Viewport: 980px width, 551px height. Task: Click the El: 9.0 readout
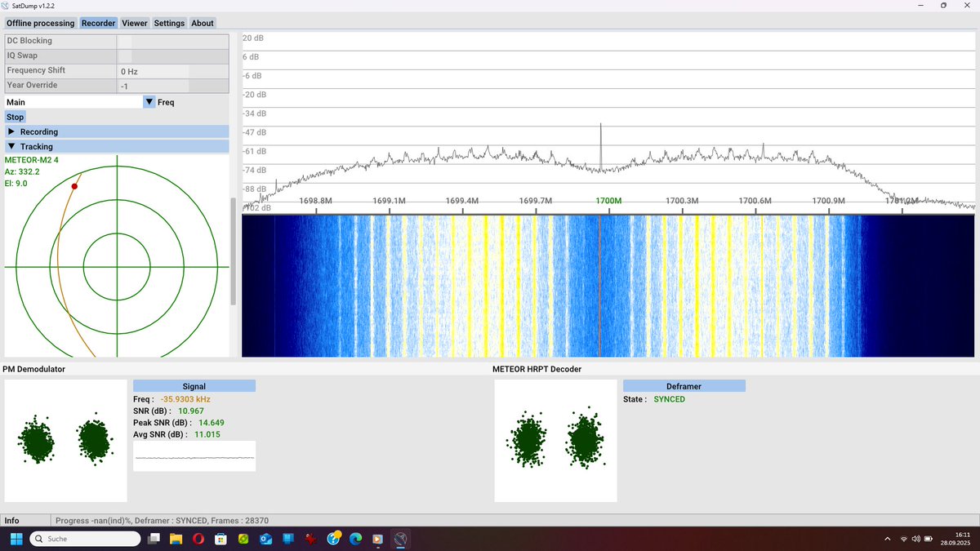(x=16, y=184)
